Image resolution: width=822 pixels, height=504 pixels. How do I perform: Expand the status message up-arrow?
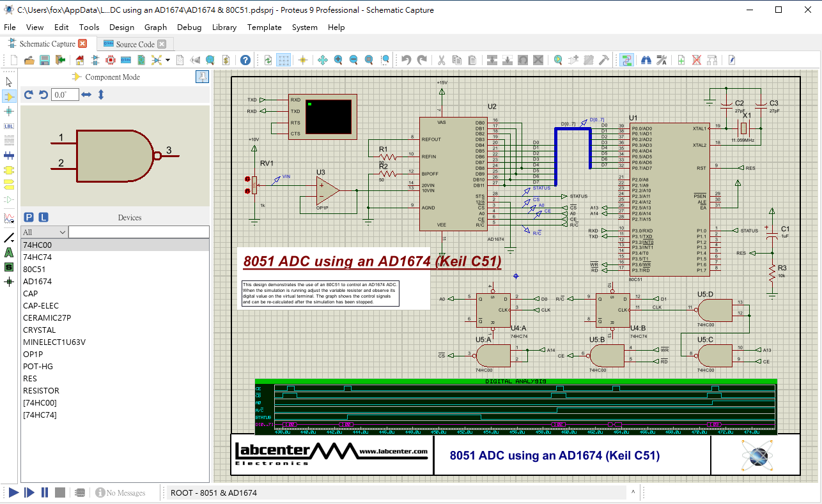(633, 493)
